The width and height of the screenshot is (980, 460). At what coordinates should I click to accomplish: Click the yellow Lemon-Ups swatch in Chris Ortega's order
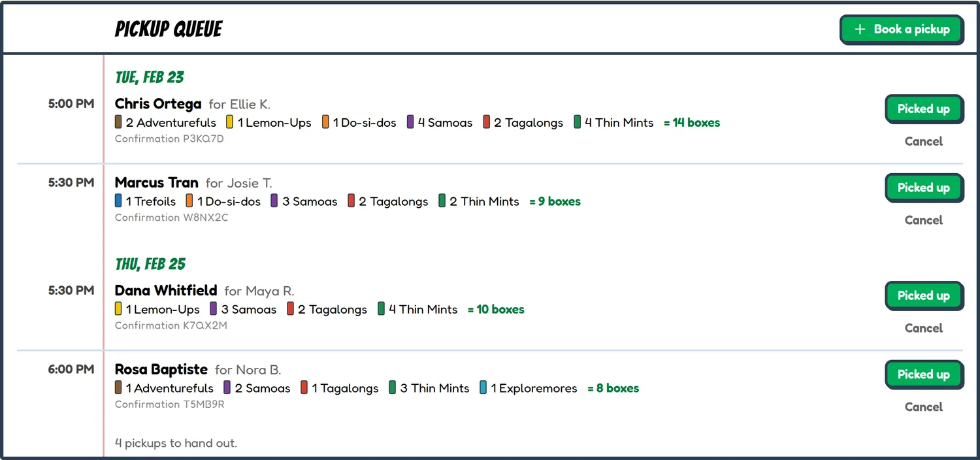(230, 122)
